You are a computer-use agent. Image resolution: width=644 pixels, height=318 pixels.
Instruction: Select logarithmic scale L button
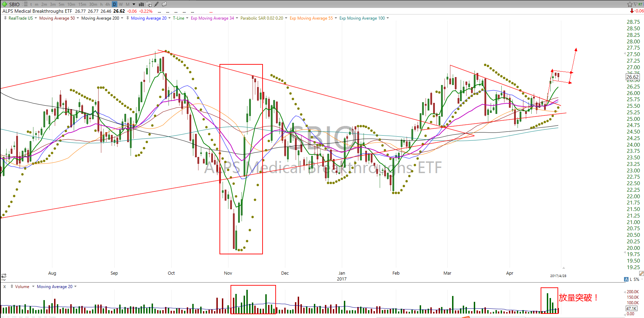pos(631,279)
